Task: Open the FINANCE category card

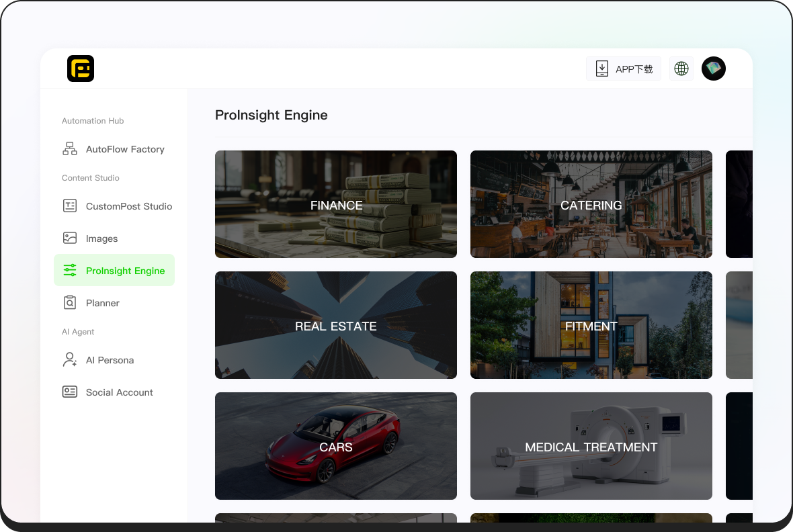Action: pos(336,204)
